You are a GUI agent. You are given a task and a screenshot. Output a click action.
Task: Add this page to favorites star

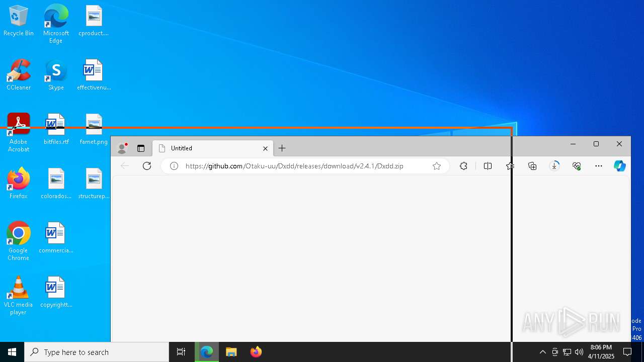pyautogui.click(x=437, y=166)
